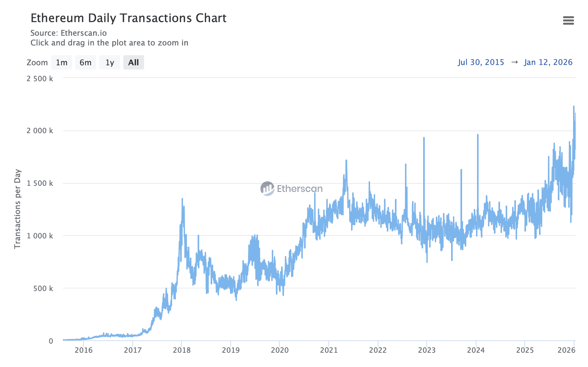Image resolution: width=588 pixels, height=367 pixels.
Task: Click the Etherscan watermark logo icon
Action: click(x=267, y=188)
